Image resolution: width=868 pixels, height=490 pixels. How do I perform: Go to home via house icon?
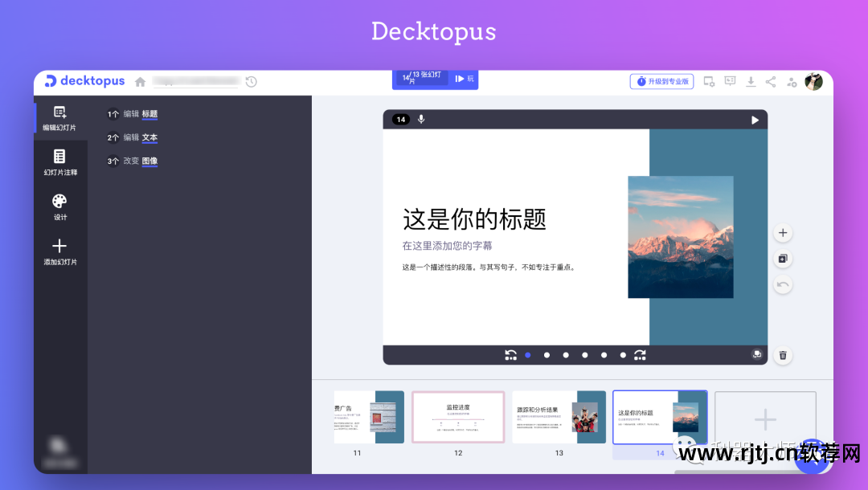[x=141, y=82]
